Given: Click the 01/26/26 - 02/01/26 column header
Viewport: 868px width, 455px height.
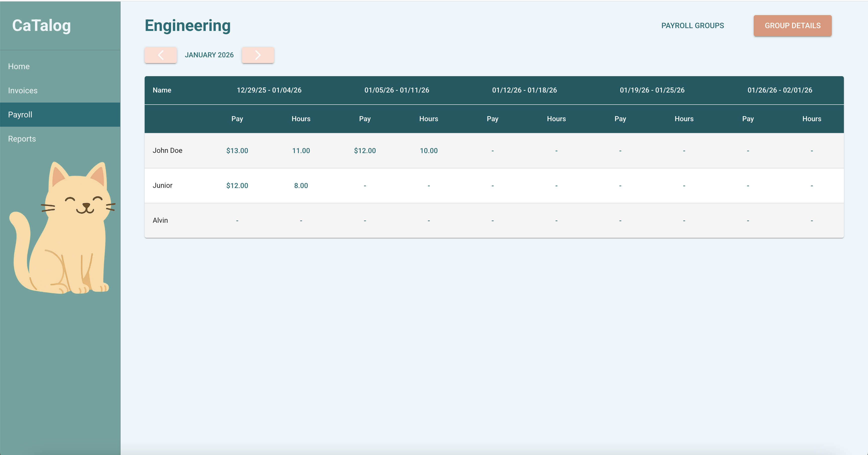Looking at the screenshot, I should click(x=780, y=90).
